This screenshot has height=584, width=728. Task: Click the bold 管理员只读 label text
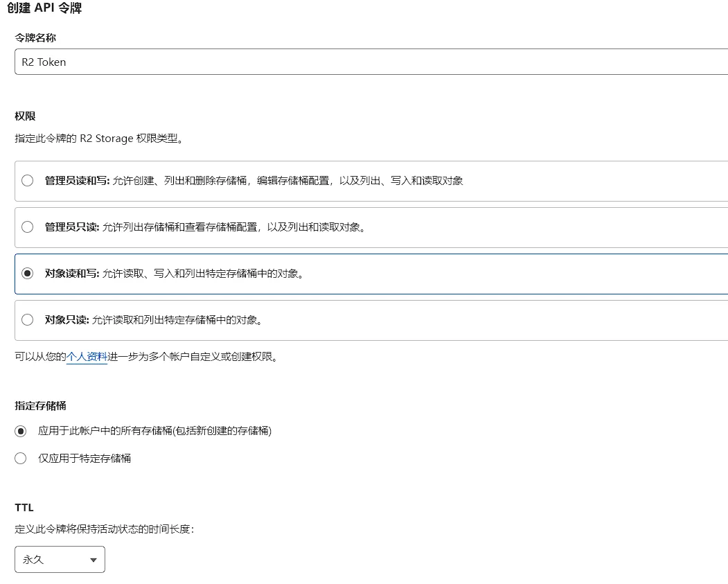pos(72,227)
